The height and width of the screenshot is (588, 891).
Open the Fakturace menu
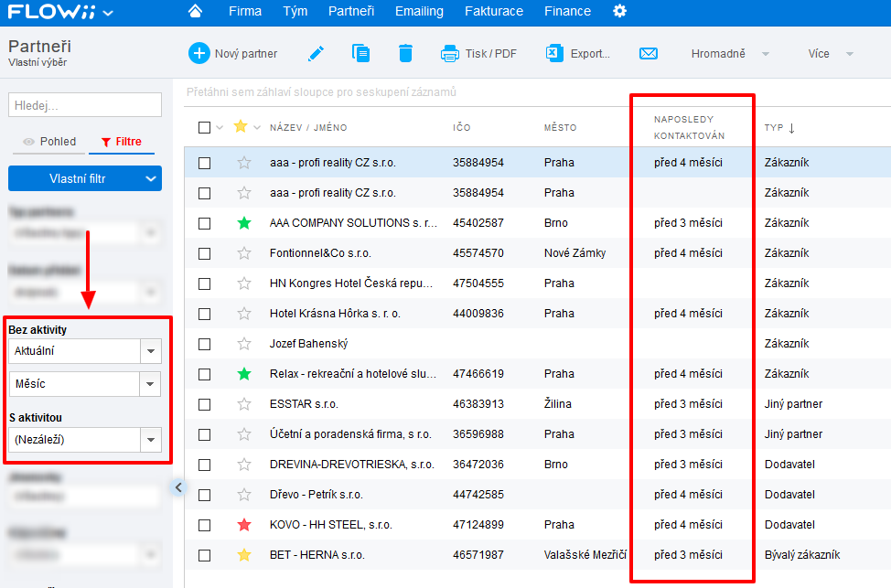pos(494,11)
